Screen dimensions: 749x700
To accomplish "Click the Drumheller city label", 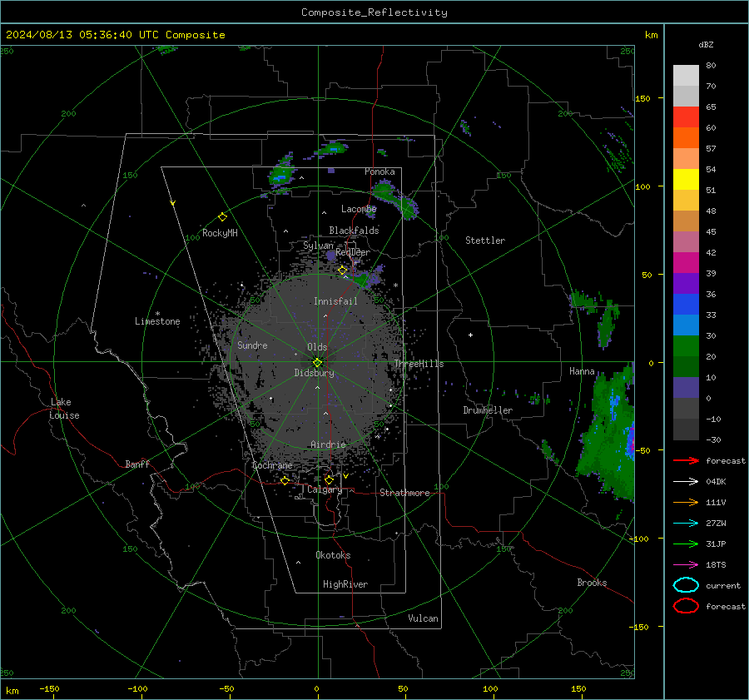I will 488,410.
